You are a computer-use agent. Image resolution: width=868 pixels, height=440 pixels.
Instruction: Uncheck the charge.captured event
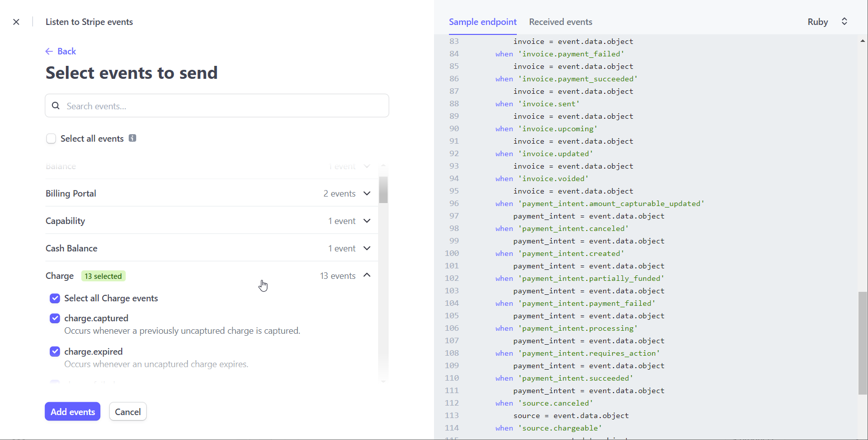pos(55,318)
